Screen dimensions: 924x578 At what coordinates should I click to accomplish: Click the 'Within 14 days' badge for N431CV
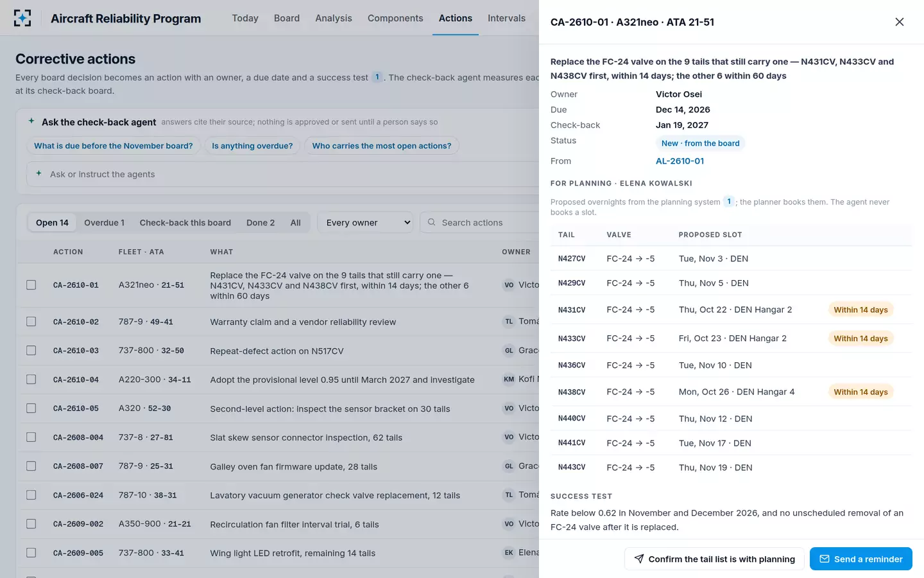[860, 310]
